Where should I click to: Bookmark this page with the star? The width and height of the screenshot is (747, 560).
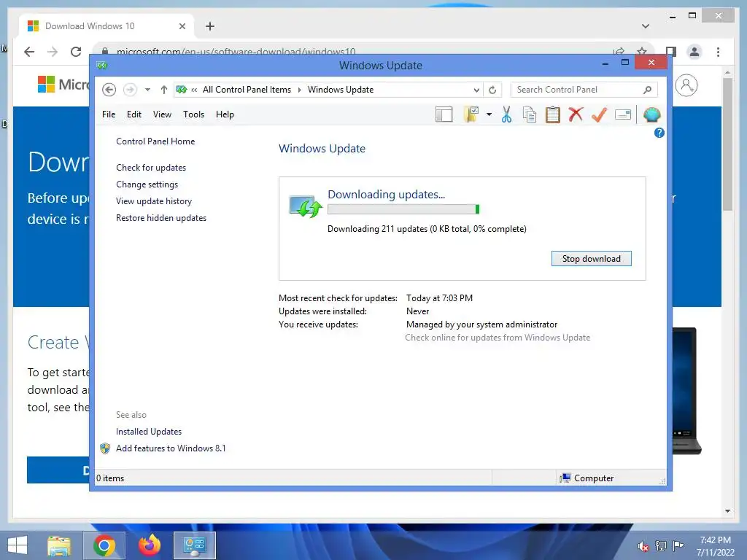642,52
